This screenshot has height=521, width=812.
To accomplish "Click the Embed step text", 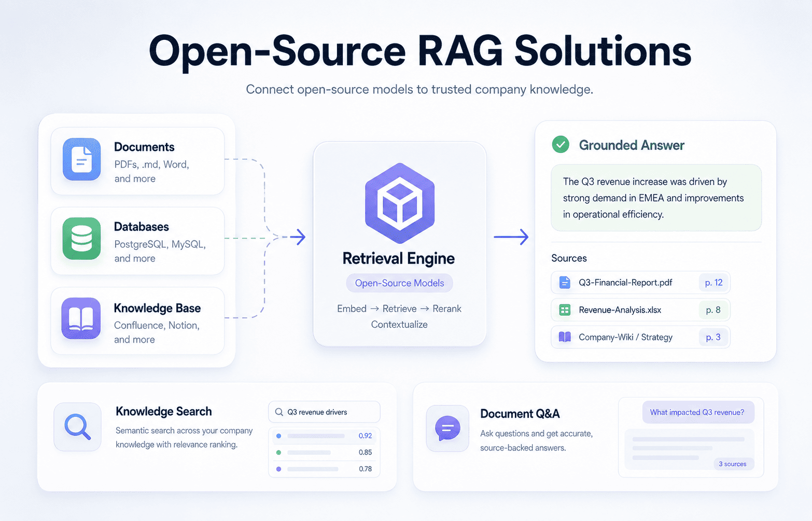I will [x=352, y=308].
